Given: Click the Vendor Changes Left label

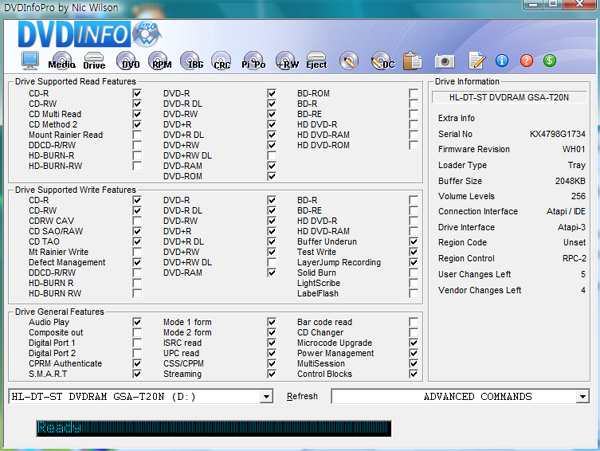Looking at the screenshot, I should pos(480,290).
